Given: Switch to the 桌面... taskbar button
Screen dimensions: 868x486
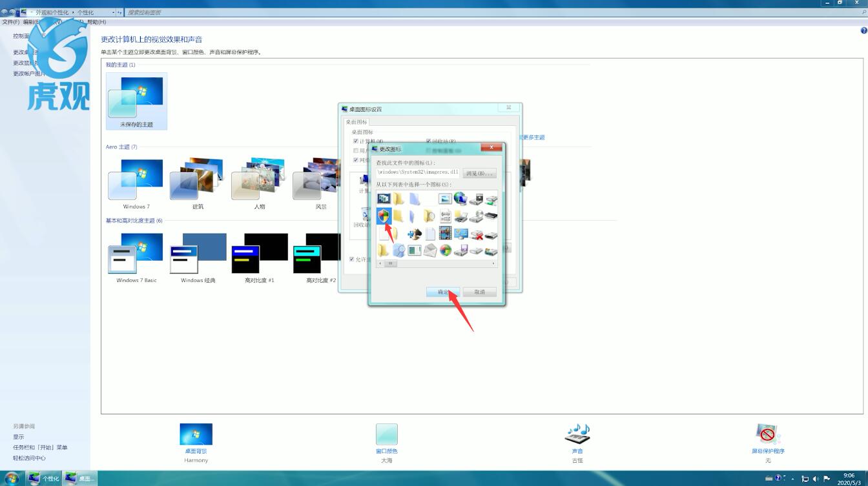Looking at the screenshot, I should point(80,478).
